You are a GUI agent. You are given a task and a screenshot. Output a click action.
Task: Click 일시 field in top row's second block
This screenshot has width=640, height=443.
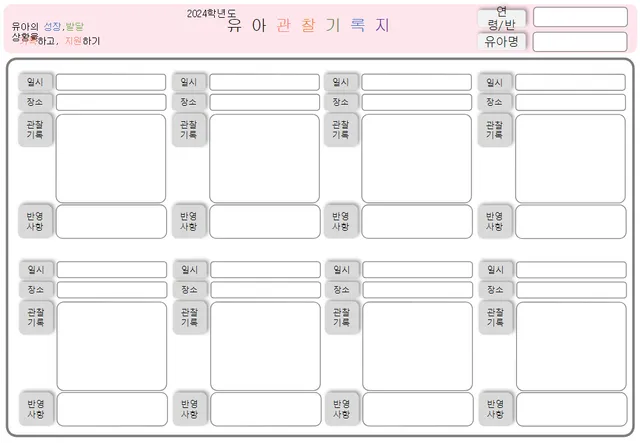tap(264, 82)
